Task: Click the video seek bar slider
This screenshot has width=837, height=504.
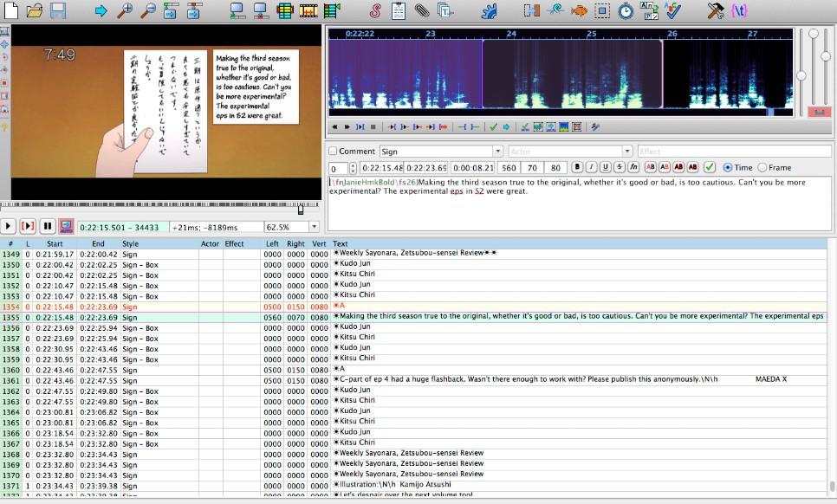Action: click(301, 209)
